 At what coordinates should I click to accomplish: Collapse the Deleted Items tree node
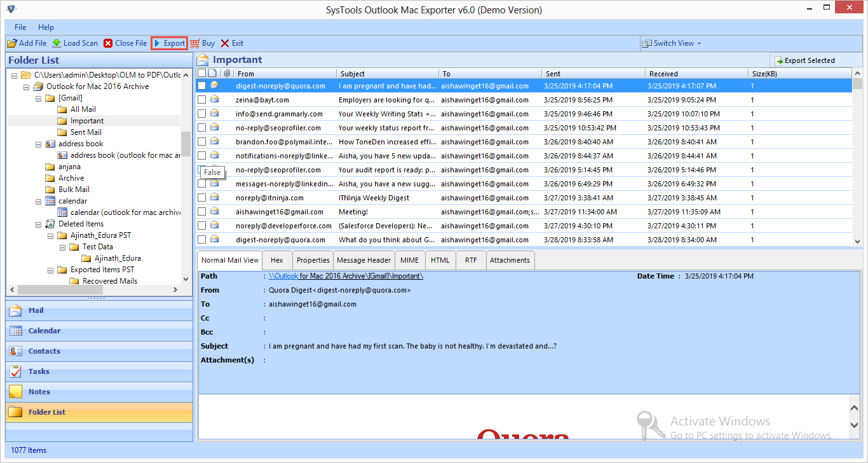click(x=37, y=224)
